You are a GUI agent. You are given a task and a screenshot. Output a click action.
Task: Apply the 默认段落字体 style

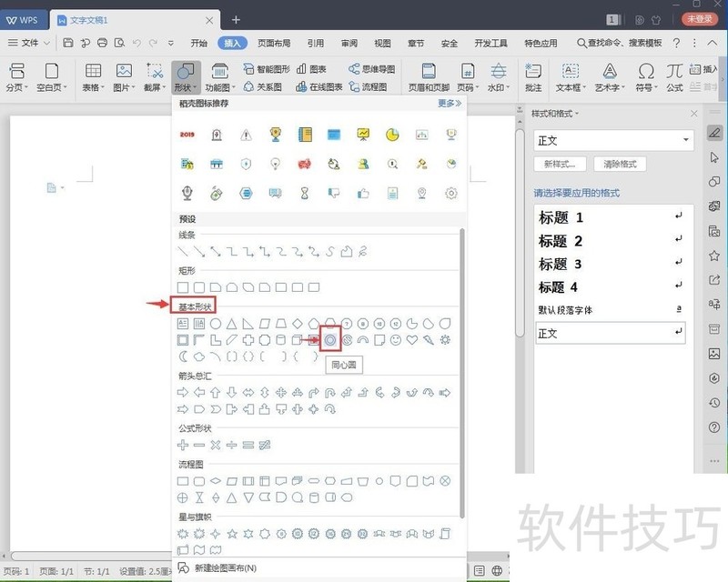point(610,309)
